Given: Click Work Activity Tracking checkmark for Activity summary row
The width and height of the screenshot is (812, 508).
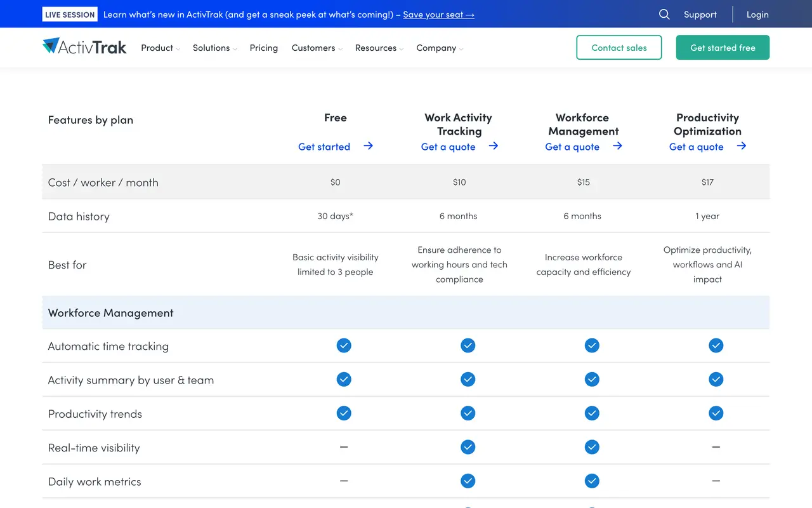Looking at the screenshot, I should click(x=468, y=379).
